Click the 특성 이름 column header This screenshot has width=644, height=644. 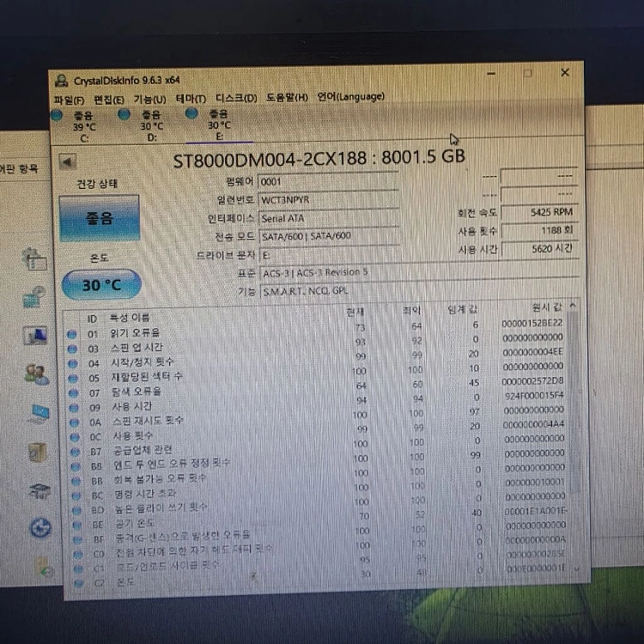[x=130, y=318]
